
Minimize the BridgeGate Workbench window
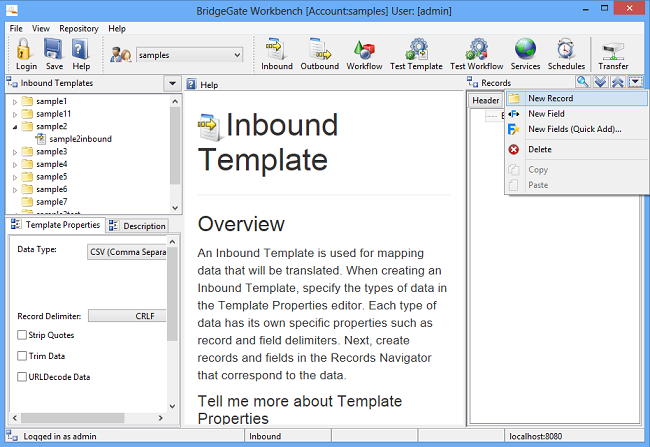coord(586,9)
